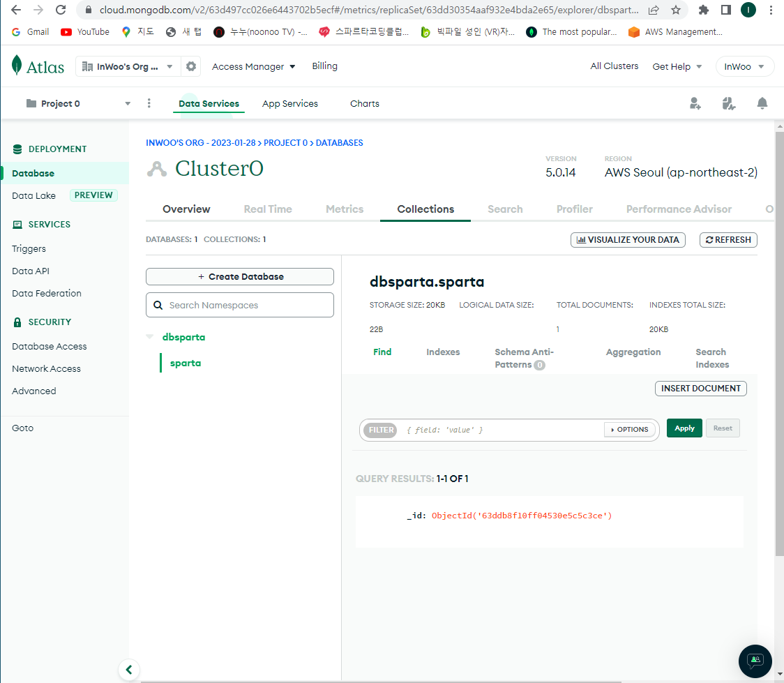
Task: Open Triggers in the sidebar
Action: [x=29, y=248]
